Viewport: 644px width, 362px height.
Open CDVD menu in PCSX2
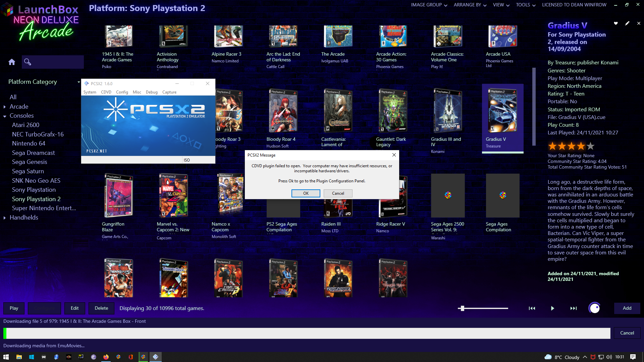pyautogui.click(x=106, y=92)
